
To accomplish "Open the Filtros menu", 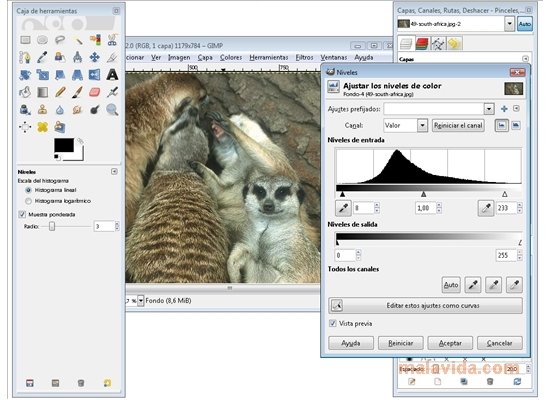I will point(304,57).
